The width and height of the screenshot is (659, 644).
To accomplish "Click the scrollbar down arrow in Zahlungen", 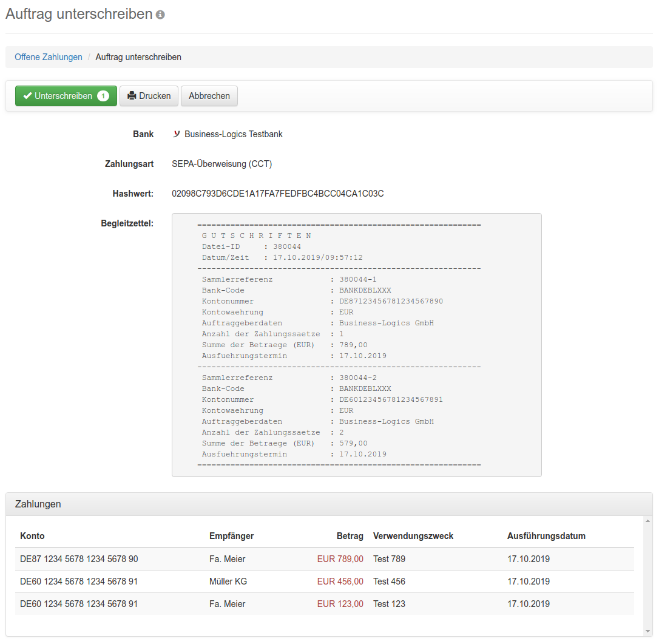I will pos(647,631).
